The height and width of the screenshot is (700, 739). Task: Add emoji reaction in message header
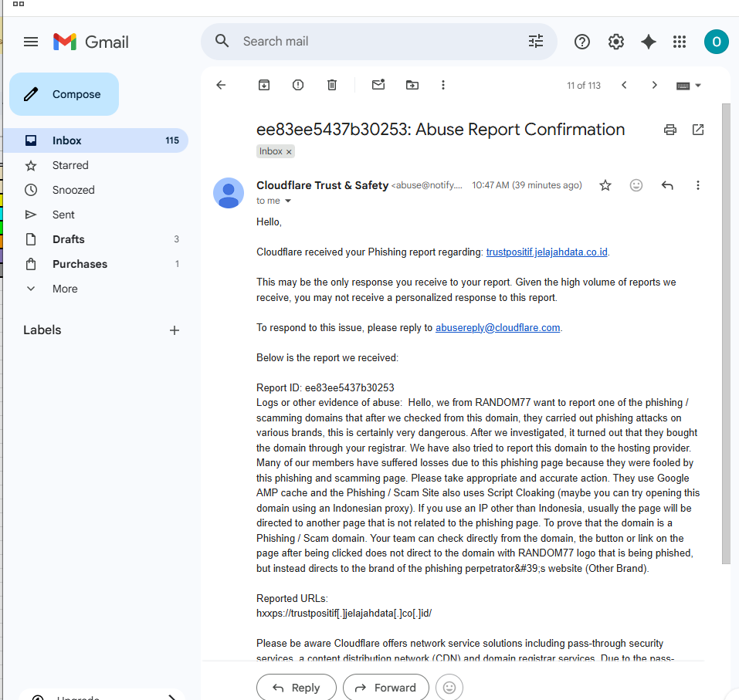[636, 185]
